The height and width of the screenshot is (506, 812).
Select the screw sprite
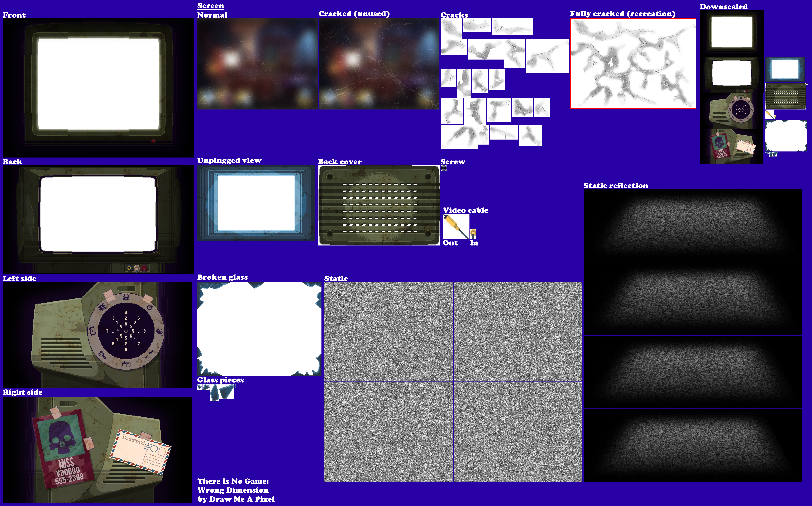click(x=443, y=168)
